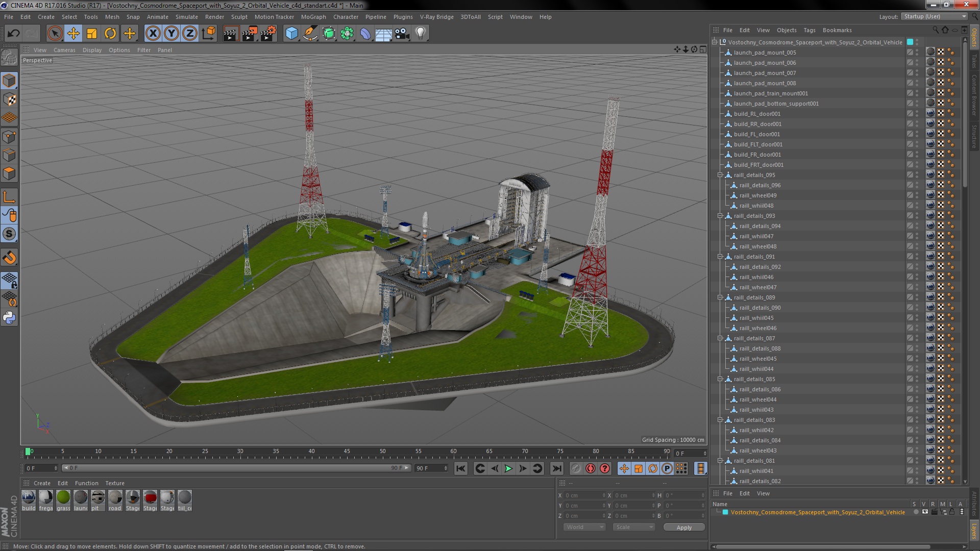Open the Cameras viewport menu
The width and height of the screenshot is (980, 551).
click(64, 50)
